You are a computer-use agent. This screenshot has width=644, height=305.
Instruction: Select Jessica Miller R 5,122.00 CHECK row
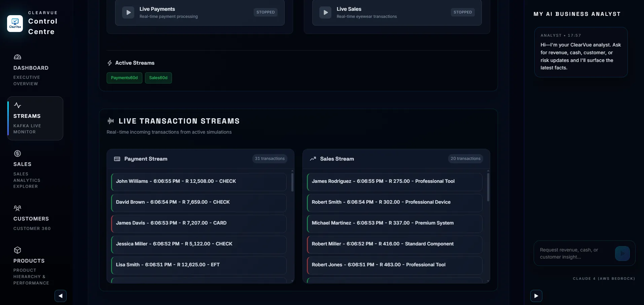[199, 245]
